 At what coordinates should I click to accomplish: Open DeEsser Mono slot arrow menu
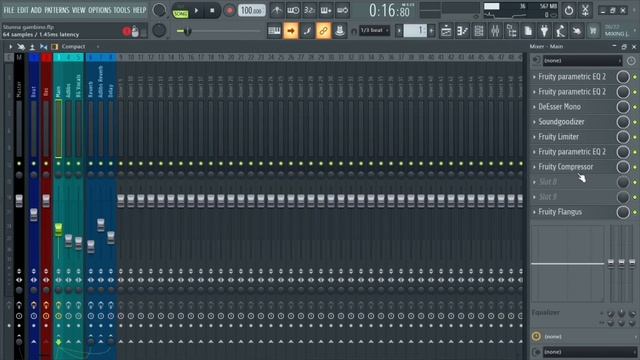(534, 107)
